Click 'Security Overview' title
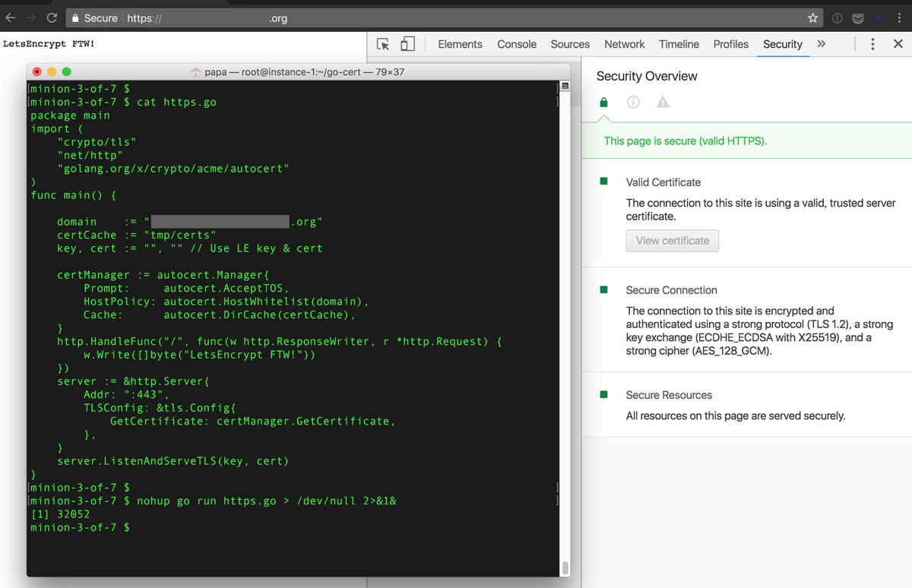 (x=647, y=76)
